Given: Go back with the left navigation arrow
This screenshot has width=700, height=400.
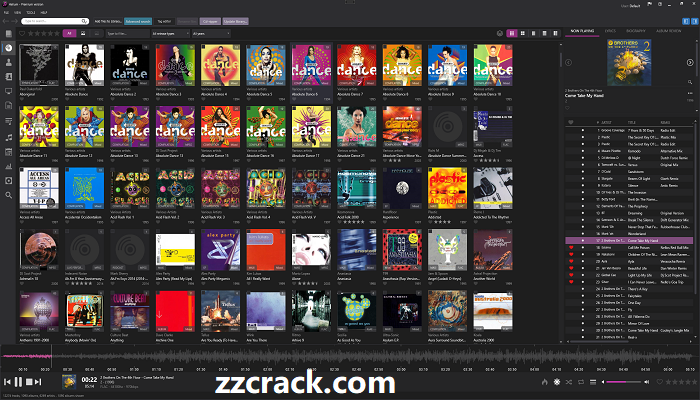Looking at the screenshot, I should pyautogui.click(x=5, y=21).
